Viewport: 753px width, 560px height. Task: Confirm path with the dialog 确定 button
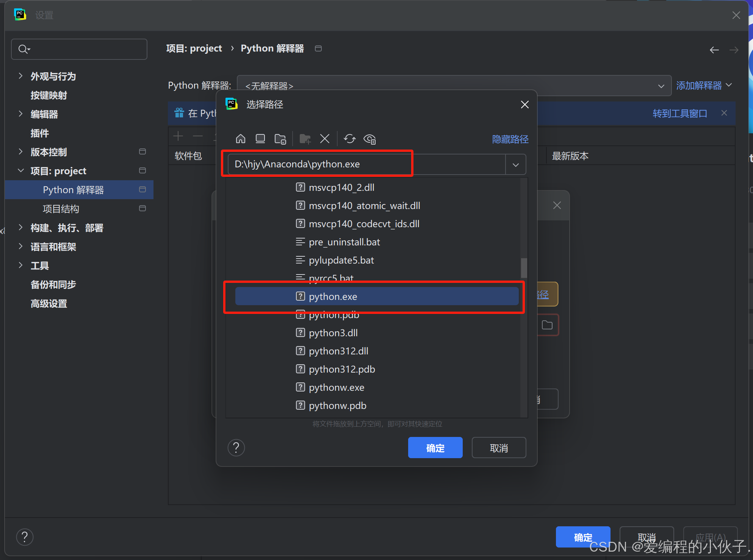[x=435, y=448]
